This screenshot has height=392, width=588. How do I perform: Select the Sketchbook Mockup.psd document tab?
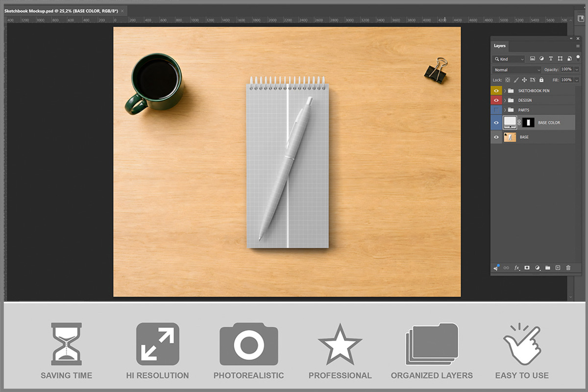click(x=61, y=10)
